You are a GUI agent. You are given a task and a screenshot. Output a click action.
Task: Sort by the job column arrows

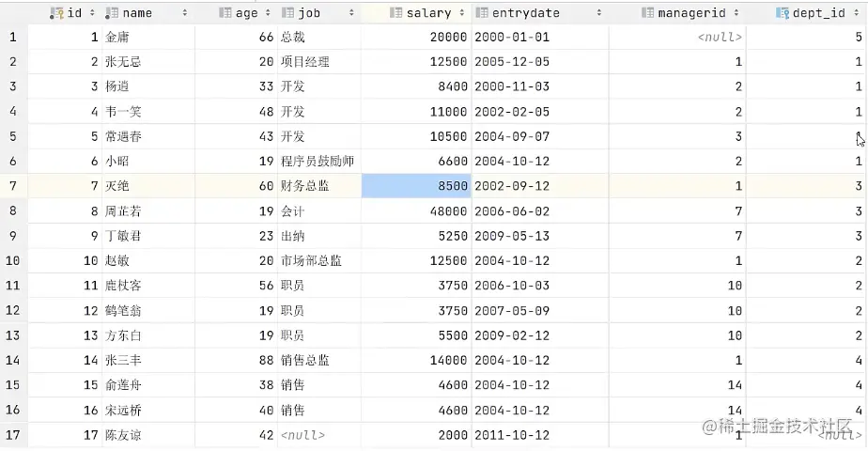coord(351,13)
